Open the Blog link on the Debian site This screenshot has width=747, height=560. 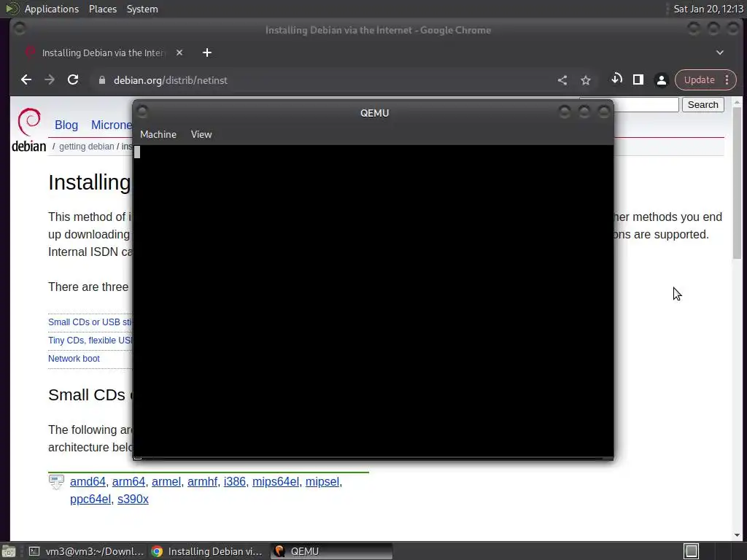click(x=66, y=125)
